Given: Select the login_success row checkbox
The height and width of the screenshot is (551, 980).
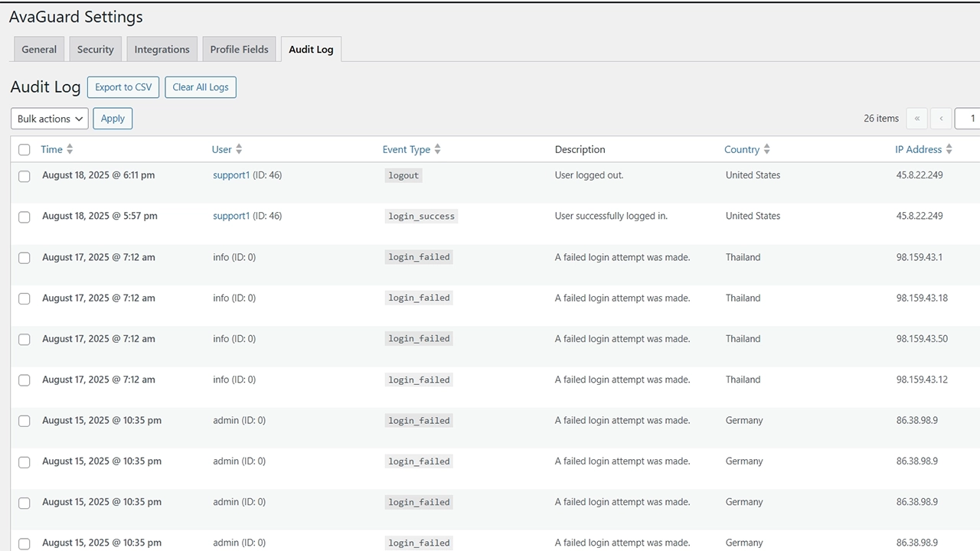Looking at the screenshot, I should pyautogui.click(x=24, y=217).
